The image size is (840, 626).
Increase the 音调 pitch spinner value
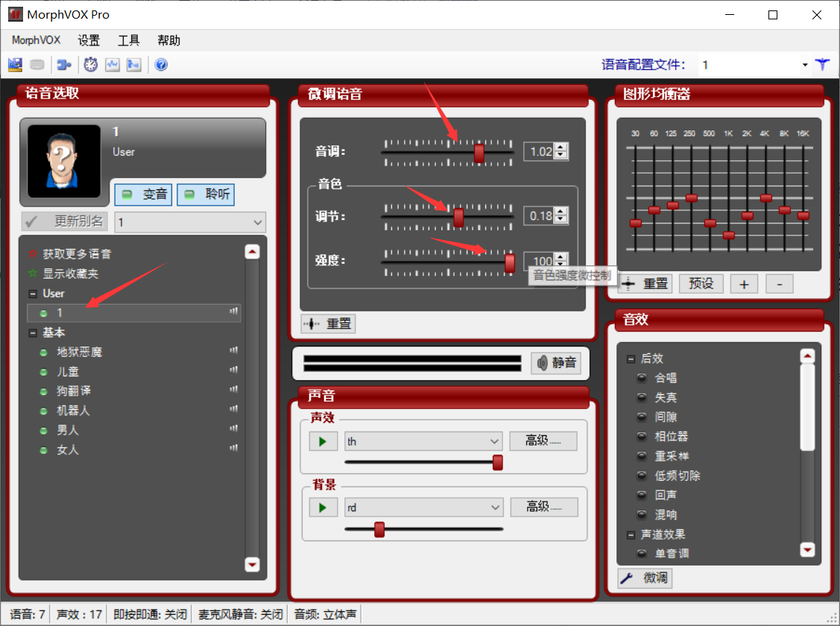click(560, 148)
